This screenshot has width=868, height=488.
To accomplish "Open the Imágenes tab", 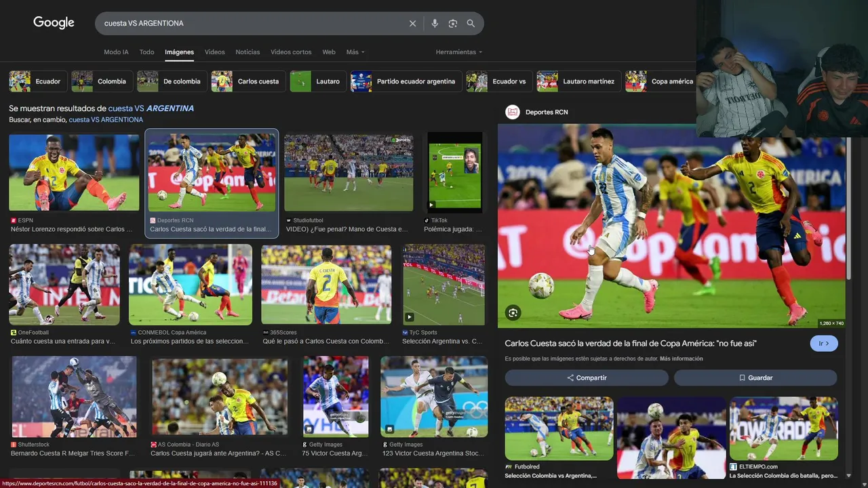I will [180, 52].
